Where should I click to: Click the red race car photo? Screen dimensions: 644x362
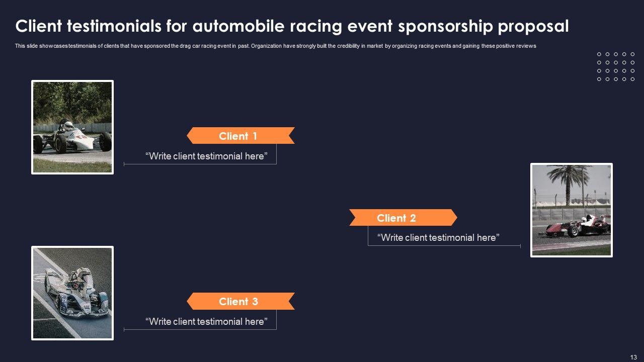tap(572, 210)
